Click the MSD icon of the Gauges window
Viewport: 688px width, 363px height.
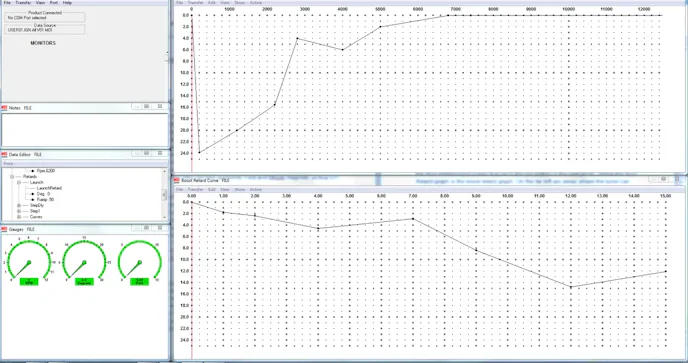4,229
